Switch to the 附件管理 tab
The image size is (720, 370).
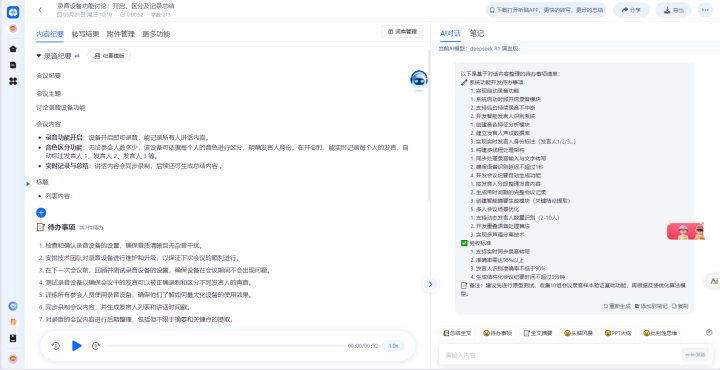pos(121,34)
